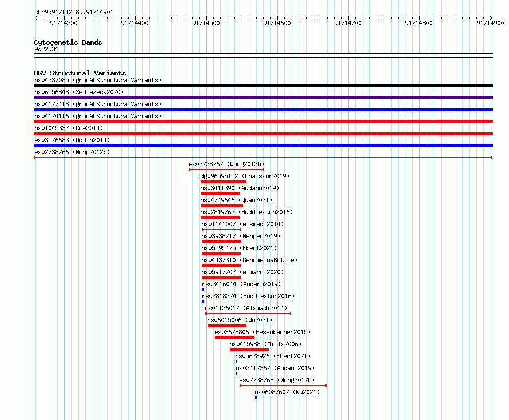The image size is (509, 420).
Task: Open the nsv3416044 (Audano2019) label
Action: coord(241,284)
